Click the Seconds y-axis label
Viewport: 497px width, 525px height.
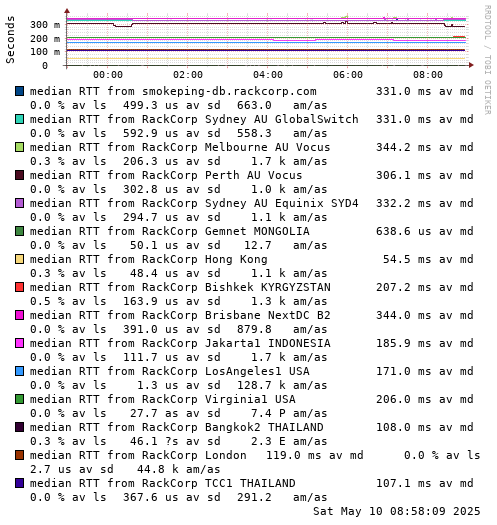(10, 40)
